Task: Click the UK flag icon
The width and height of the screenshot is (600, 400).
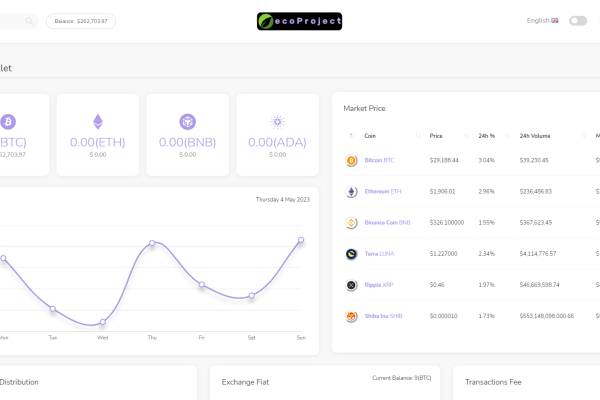Action: pos(554,21)
